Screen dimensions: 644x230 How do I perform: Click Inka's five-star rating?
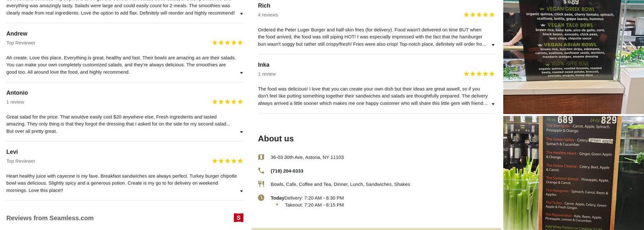[479, 74]
